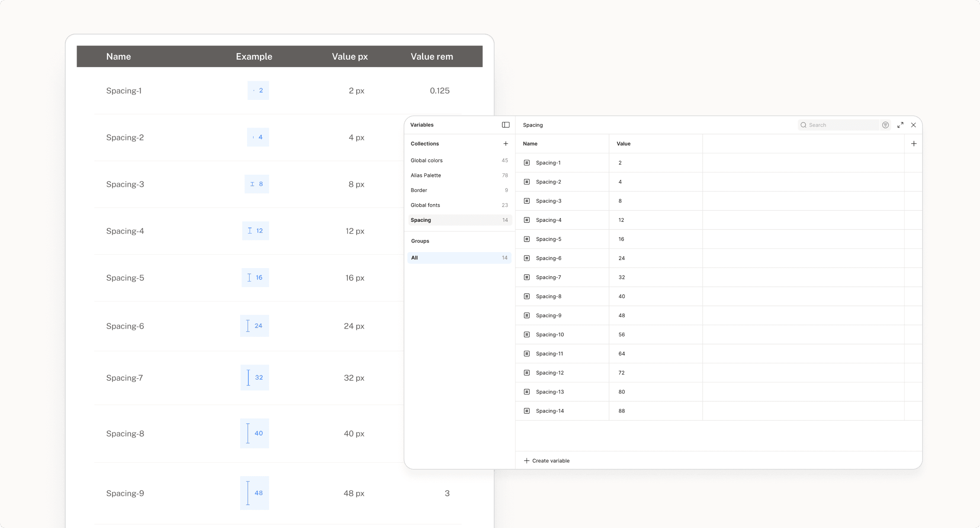Screen dimensions: 980x528
Task: Click the plus icon to add a mode column
Action: point(913,144)
